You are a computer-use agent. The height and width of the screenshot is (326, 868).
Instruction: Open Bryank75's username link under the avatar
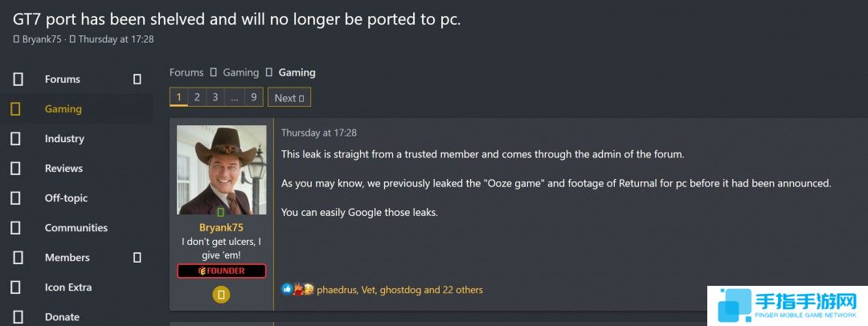click(221, 227)
